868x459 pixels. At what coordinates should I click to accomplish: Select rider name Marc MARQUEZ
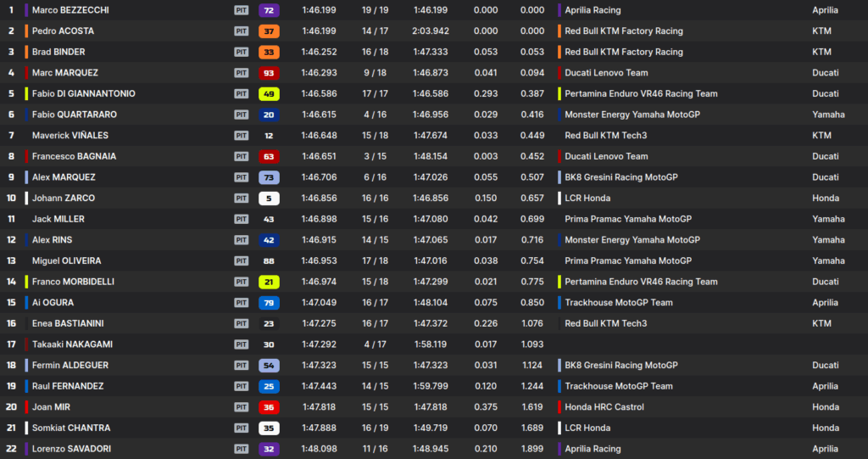[x=65, y=73]
